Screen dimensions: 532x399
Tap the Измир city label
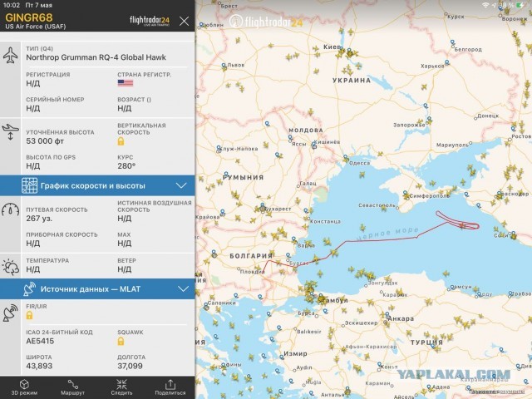(295, 353)
